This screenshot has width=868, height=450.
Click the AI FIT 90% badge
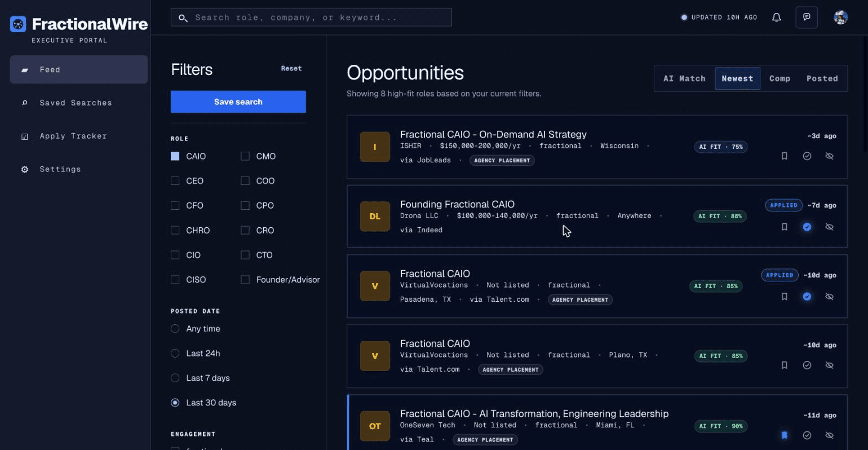click(721, 426)
